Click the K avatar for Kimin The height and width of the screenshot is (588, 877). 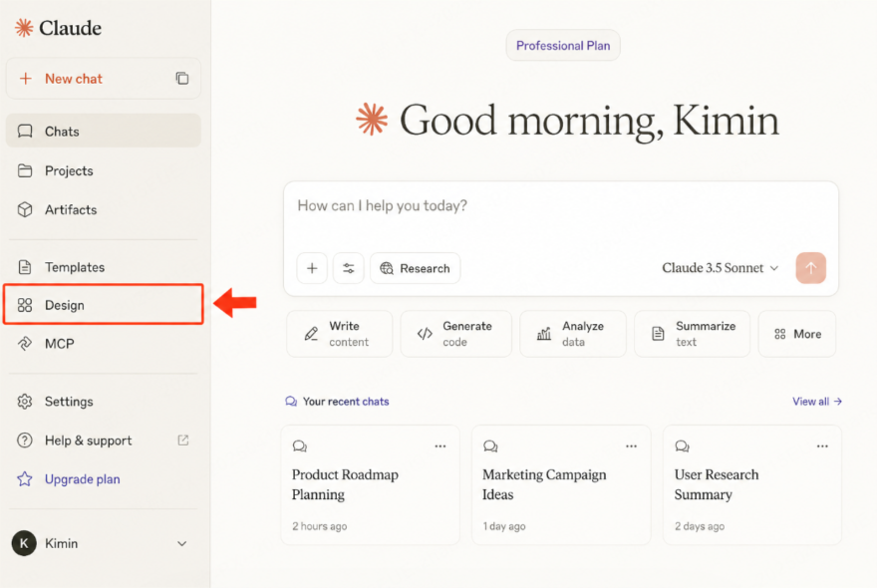24,543
